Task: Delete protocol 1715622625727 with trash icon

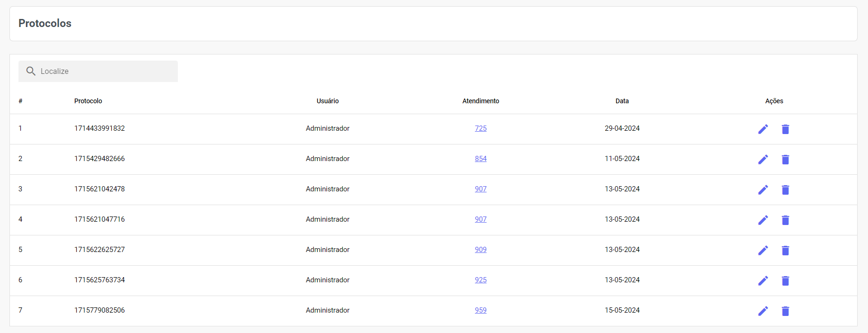Action: pos(785,251)
